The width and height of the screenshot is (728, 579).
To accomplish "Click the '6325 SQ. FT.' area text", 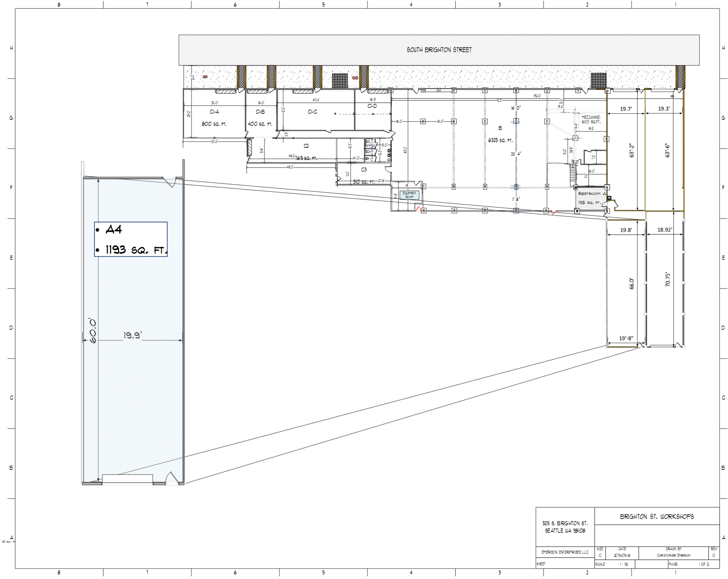I will (500, 140).
